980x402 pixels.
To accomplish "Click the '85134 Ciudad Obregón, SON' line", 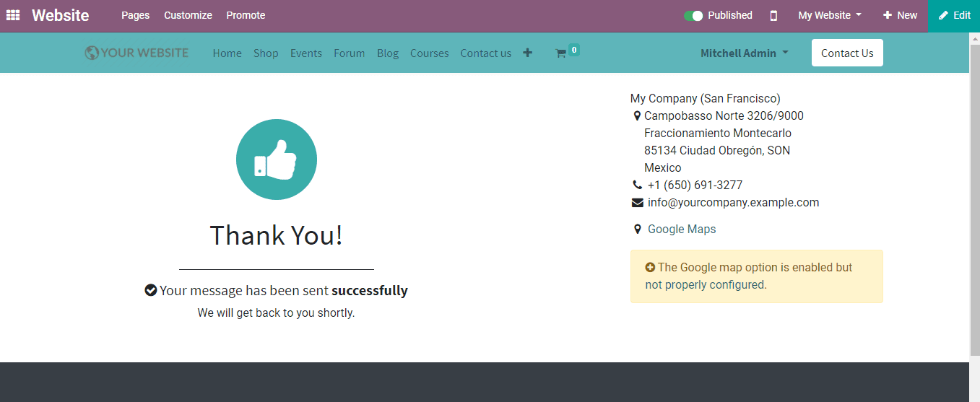I will point(717,150).
